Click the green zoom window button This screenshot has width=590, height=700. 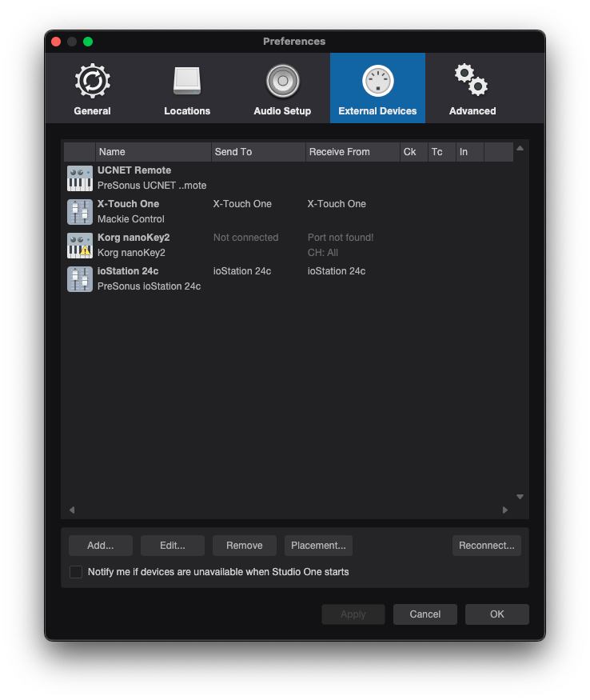pos(88,42)
